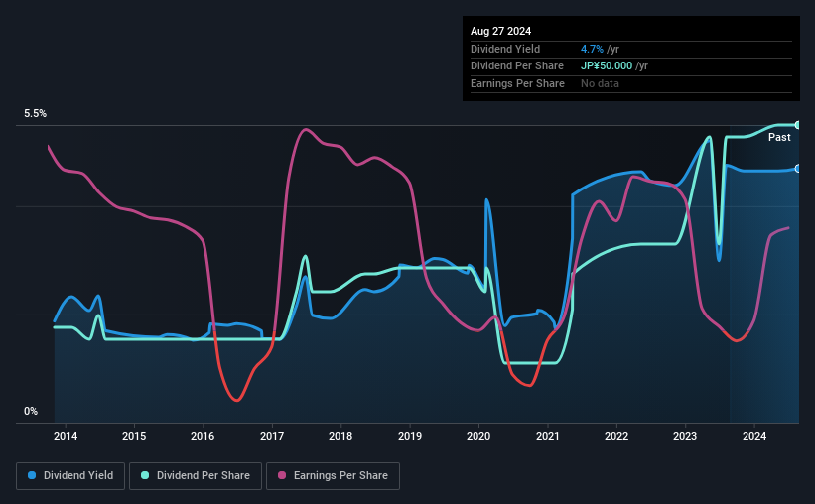Select the 2022 label on the time axis
This screenshot has height=504, width=815.
coord(616,436)
